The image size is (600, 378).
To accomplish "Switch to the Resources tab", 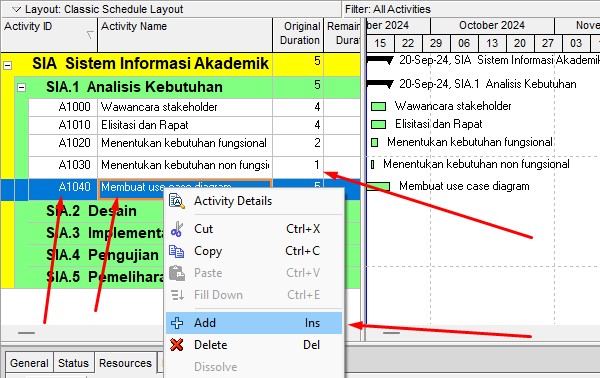I will pos(126,363).
